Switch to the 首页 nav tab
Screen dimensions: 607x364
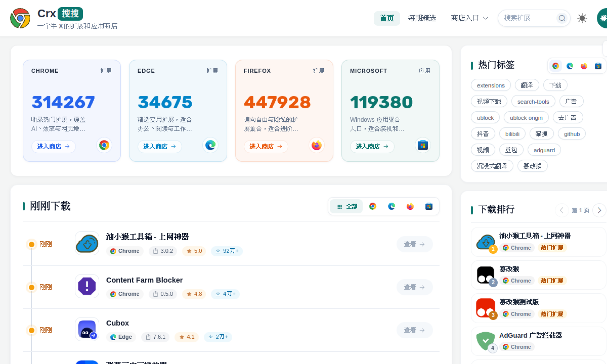click(x=387, y=18)
